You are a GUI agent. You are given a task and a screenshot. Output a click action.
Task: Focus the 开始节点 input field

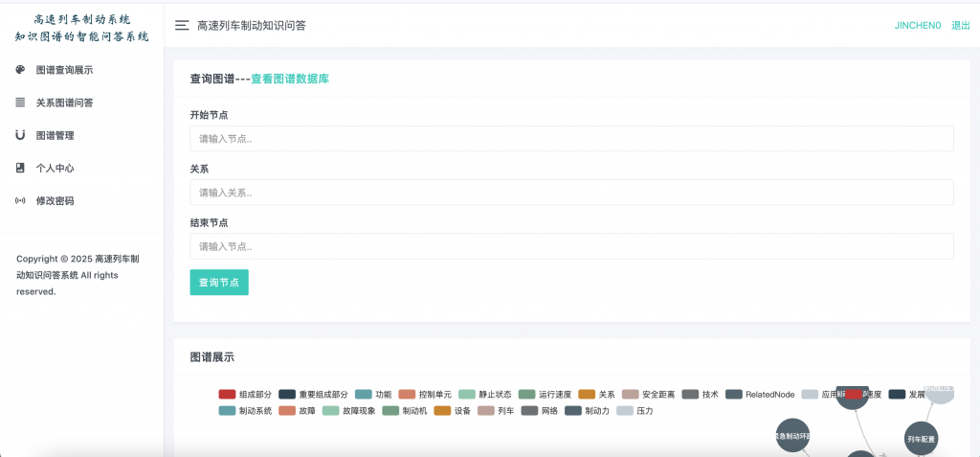pyautogui.click(x=572, y=138)
